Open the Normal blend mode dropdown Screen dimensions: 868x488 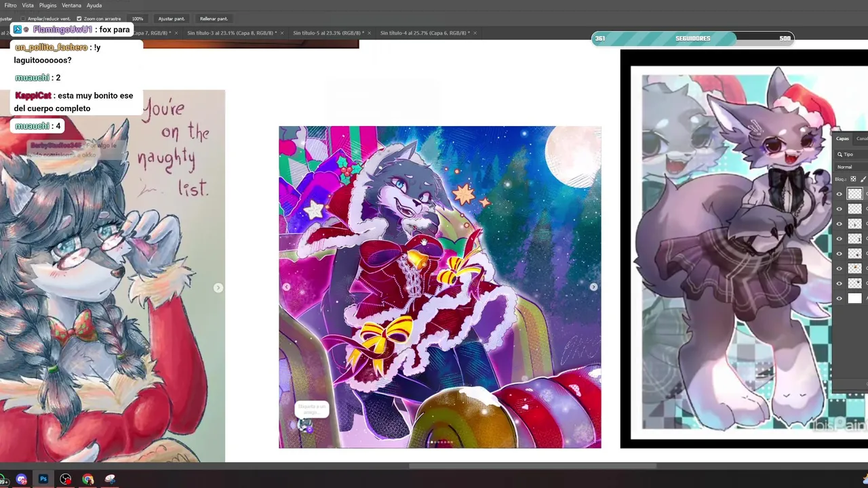pos(852,167)
